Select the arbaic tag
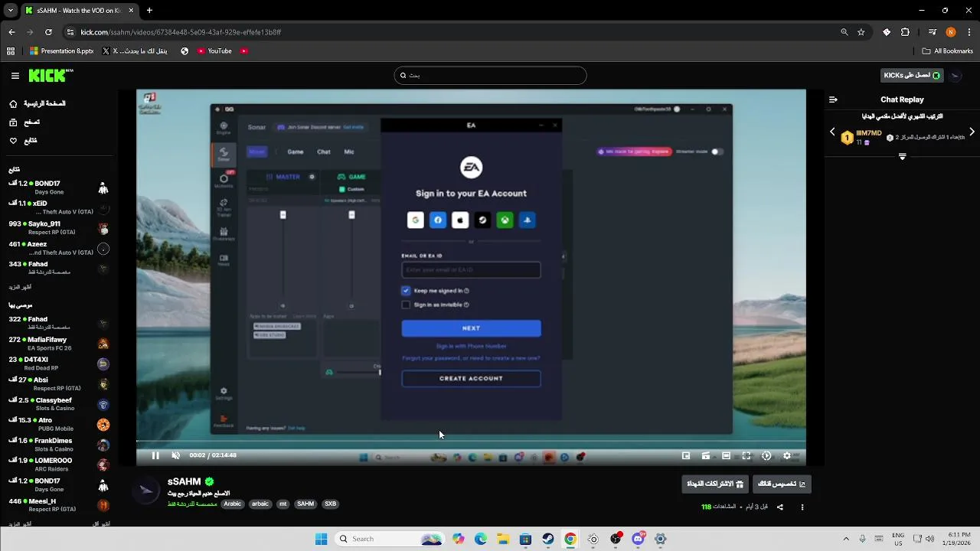Viewport: 980px width, 551px height. (260, 504)
